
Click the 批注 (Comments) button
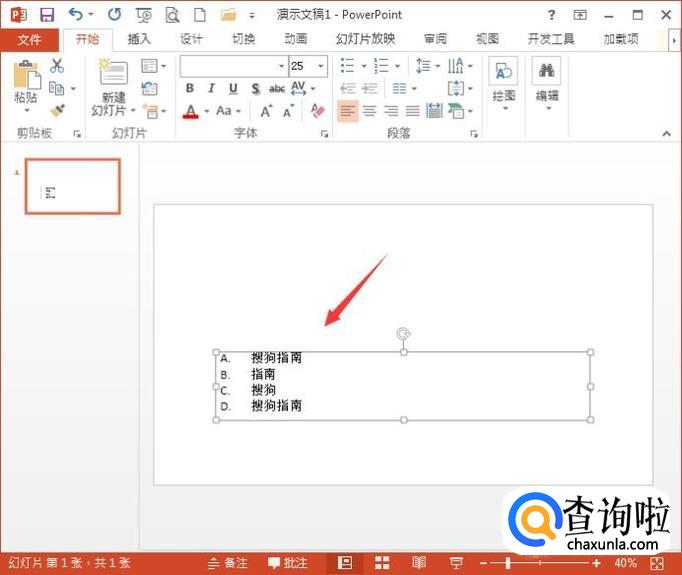pyautogui.click(x=288, y=563)
